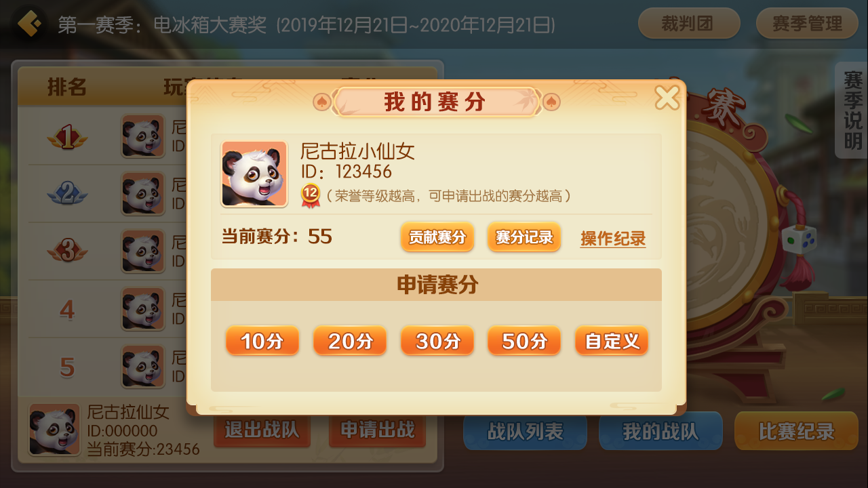Click the dice ornament icon
The image size is (868, 488).
798,239
